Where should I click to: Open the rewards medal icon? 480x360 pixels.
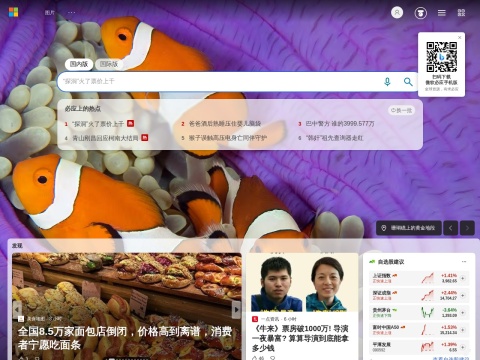click(x=421, y=13)
